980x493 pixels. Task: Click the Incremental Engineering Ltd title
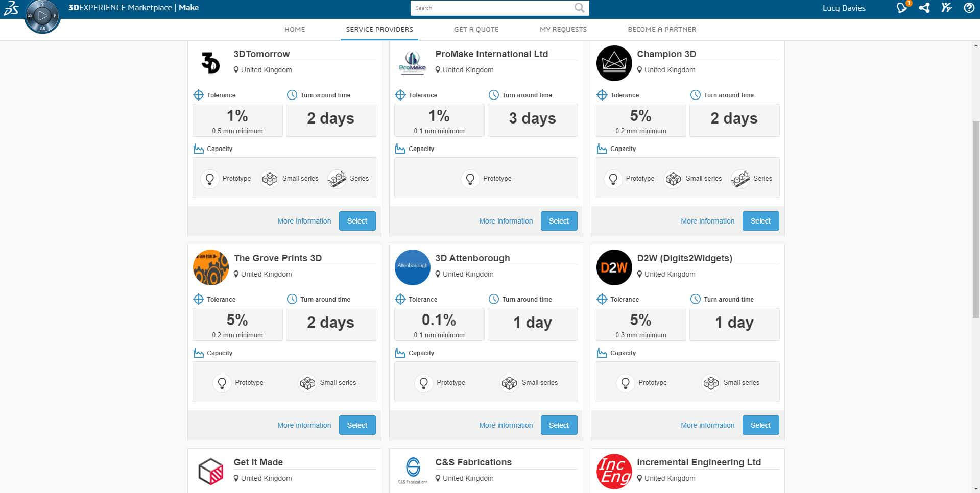click(x=699, y=462)
